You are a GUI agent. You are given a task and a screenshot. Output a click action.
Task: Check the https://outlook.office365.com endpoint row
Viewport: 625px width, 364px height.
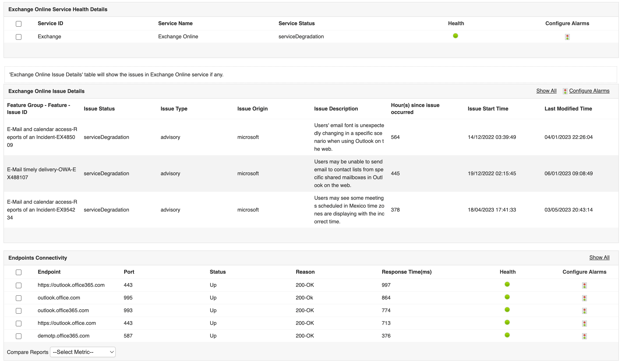[19, 285]
